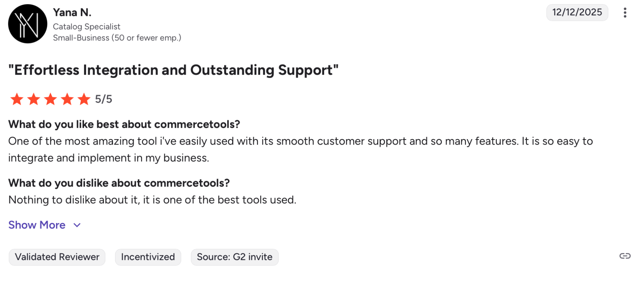Image resolution: width=644 pixels, height=281 pixels.
Task: Expand the review with Show More
Action: tap(37, 225)
